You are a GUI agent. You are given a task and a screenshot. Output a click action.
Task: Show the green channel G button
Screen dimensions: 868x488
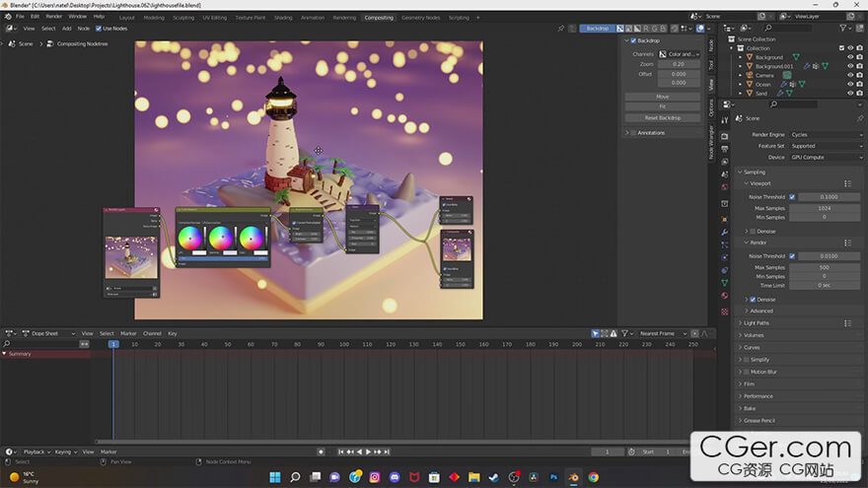(x=654, y=29)
